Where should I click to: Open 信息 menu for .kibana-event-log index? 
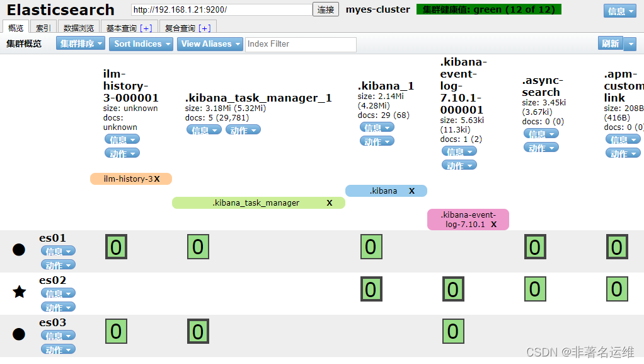click(459, 151)
